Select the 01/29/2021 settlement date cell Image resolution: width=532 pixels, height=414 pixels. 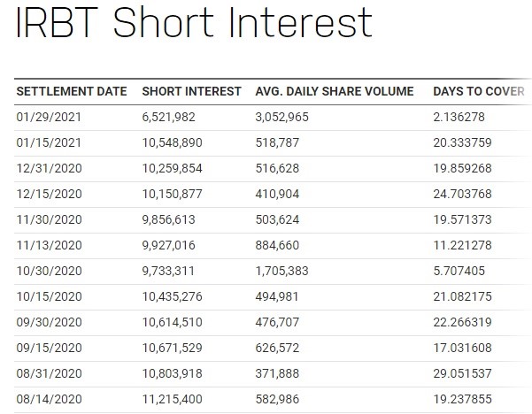pos(49,117)
